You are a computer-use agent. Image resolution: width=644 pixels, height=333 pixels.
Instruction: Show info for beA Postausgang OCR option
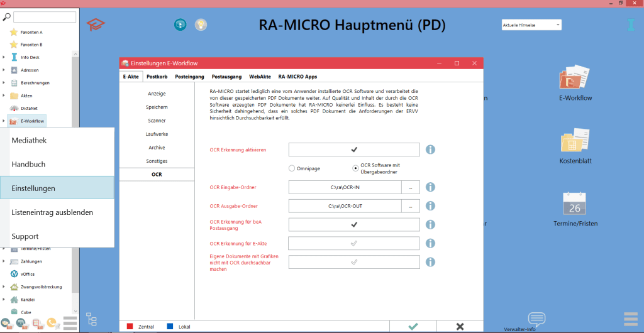tap(430, 224)
